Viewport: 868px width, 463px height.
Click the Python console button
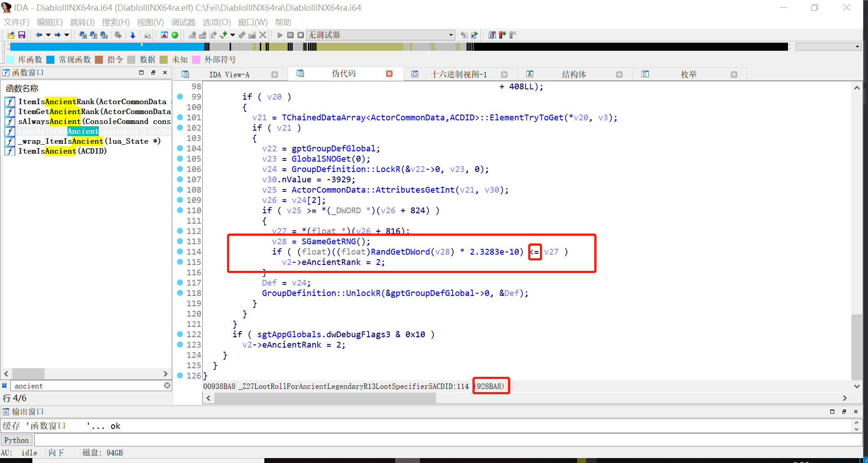[x=17, y=440]
